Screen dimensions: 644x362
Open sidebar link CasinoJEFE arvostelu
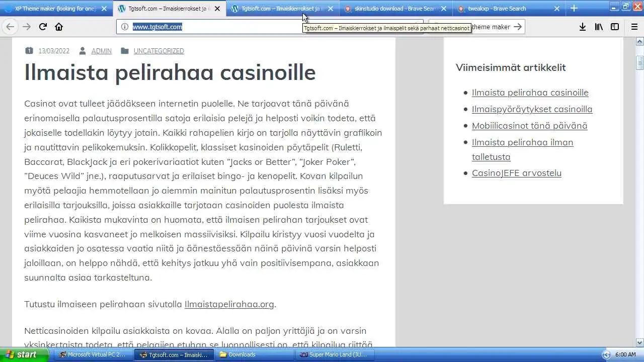point(517,173)
